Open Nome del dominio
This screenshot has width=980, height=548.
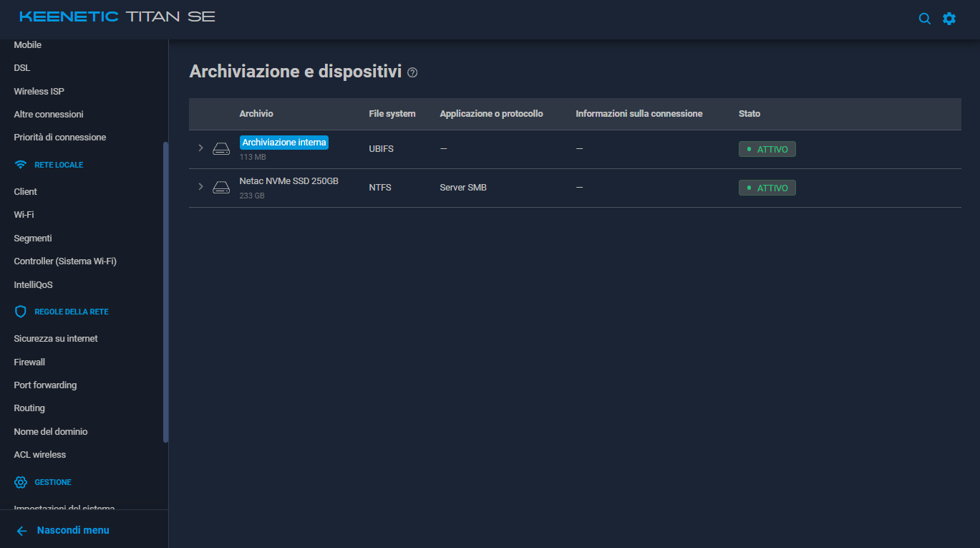(x=51, y=431)
